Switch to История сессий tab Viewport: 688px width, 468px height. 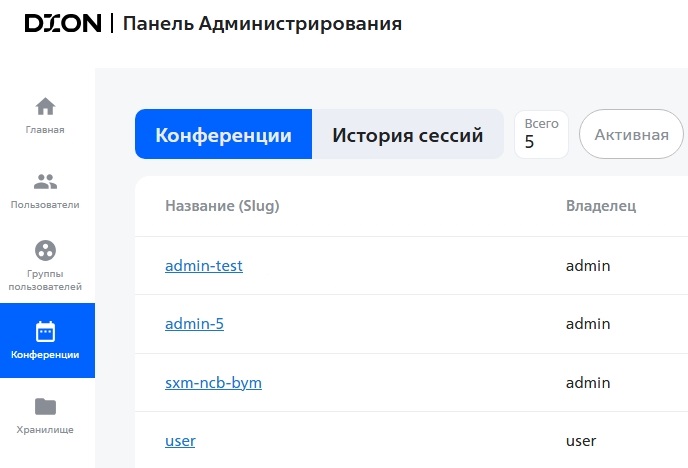click(407, 135)
